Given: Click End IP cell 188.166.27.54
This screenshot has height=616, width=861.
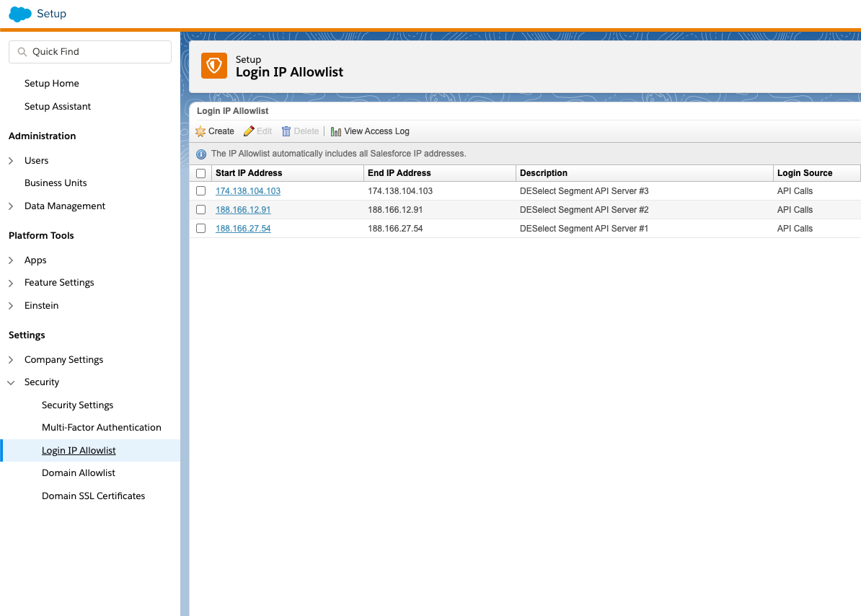Looking at the screenshot, I should 395,229.
